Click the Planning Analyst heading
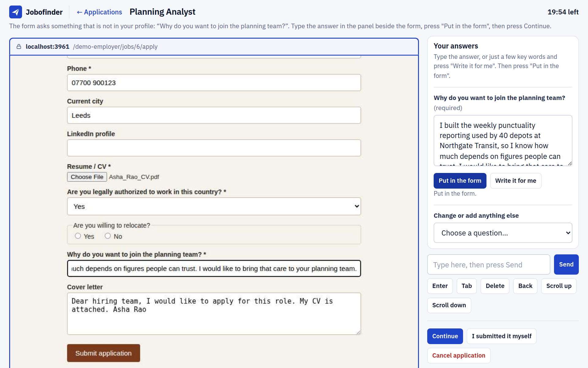The height and width of the screenshot is (368, 588). pyautogui.click(x=162, y=12)
